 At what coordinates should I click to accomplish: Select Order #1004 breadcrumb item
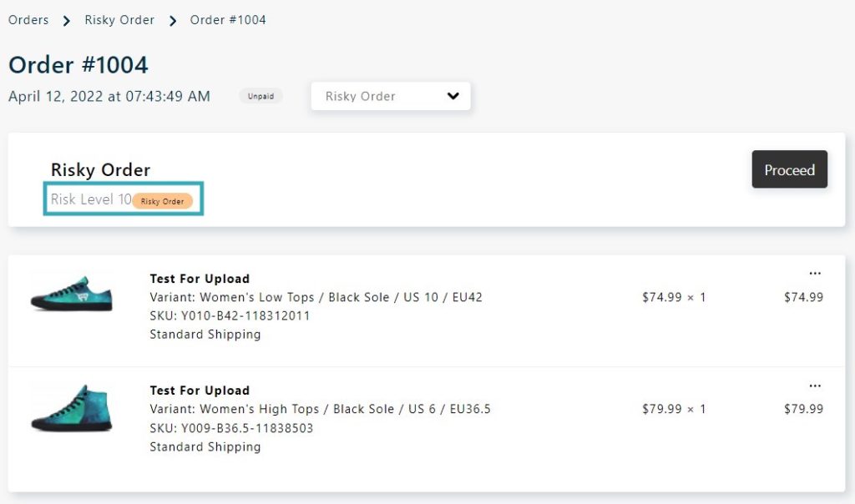(228, 20)
